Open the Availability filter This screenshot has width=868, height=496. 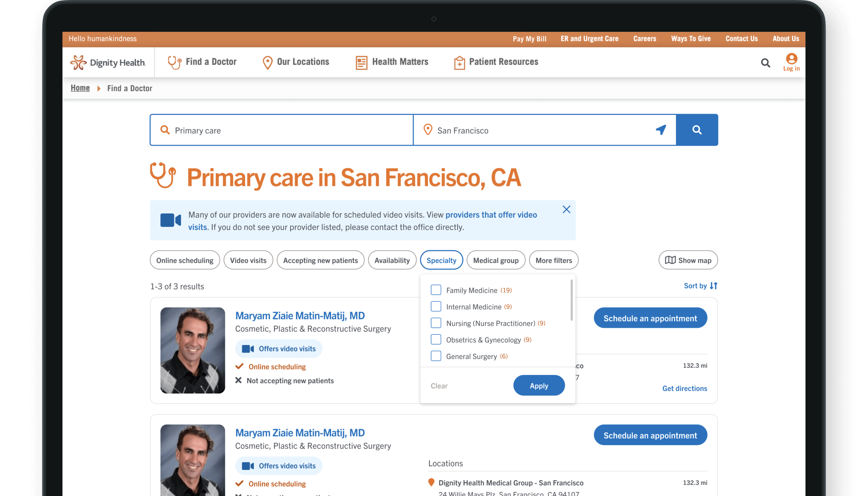point(392,260)
